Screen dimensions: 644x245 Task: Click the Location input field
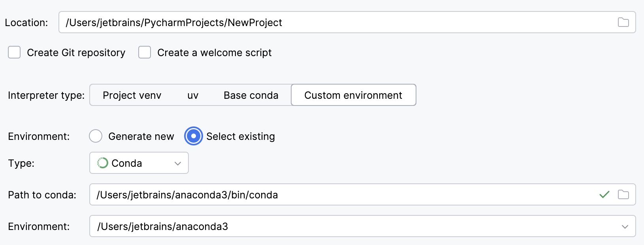click(277, 23)
